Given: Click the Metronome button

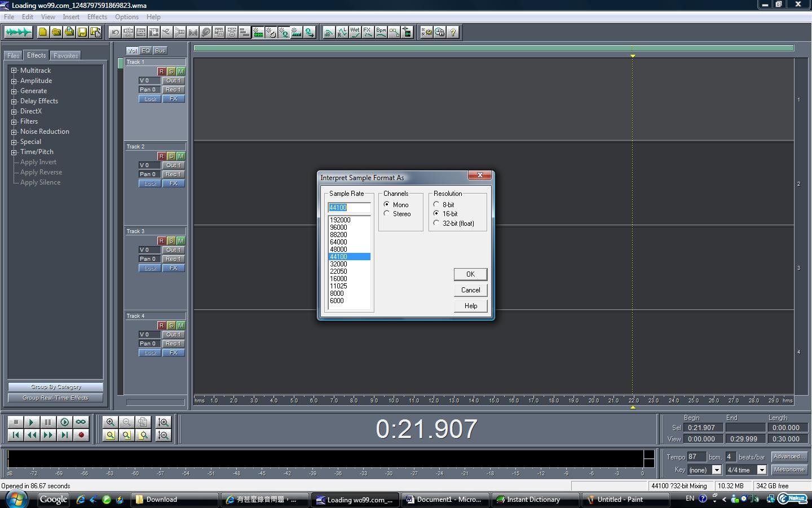Looking at the screenshot, I should (x=789, y=470).
